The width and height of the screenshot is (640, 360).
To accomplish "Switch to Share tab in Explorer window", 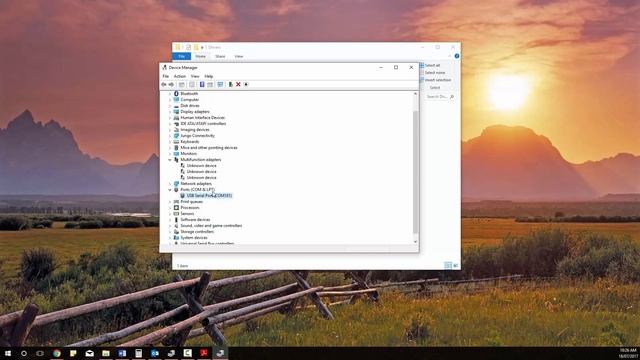I will (x=220, y=56).
